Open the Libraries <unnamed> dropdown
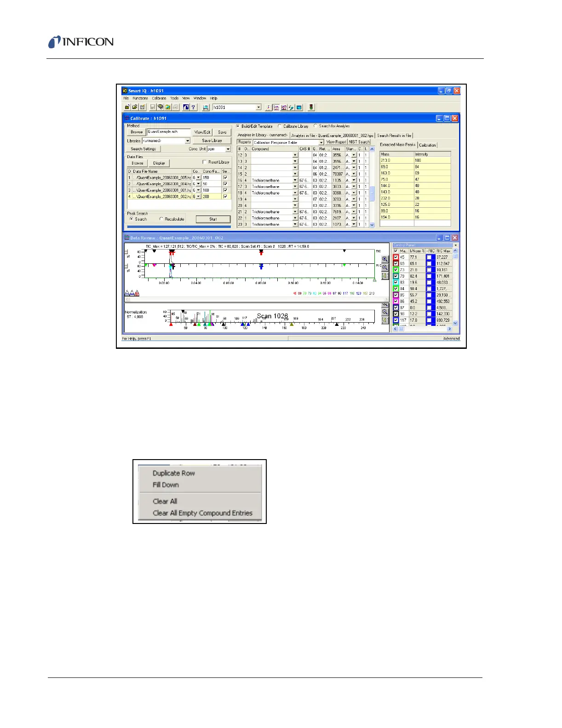562x728 pixels. (x=188, y=141)
